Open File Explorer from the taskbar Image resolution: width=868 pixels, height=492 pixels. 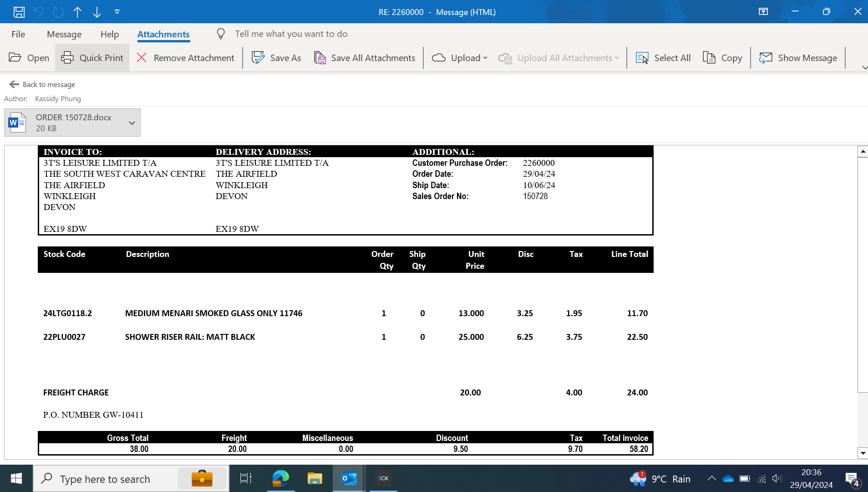(315, 478)
